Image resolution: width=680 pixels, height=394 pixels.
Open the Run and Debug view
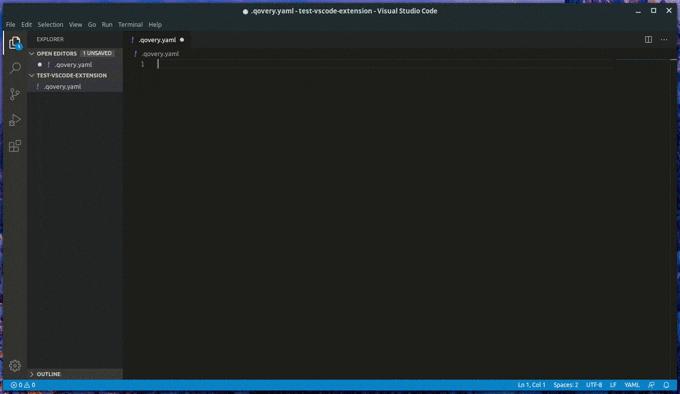15,120
